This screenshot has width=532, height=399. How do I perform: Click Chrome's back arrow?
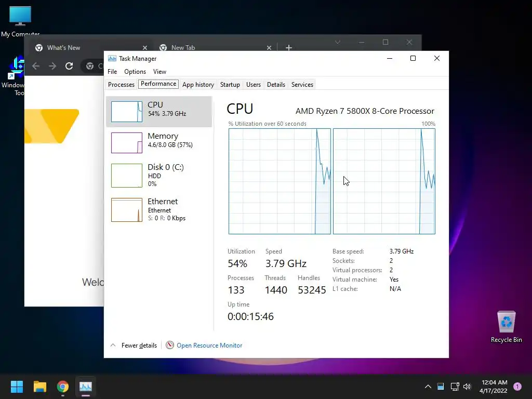(x=36, y=66)
